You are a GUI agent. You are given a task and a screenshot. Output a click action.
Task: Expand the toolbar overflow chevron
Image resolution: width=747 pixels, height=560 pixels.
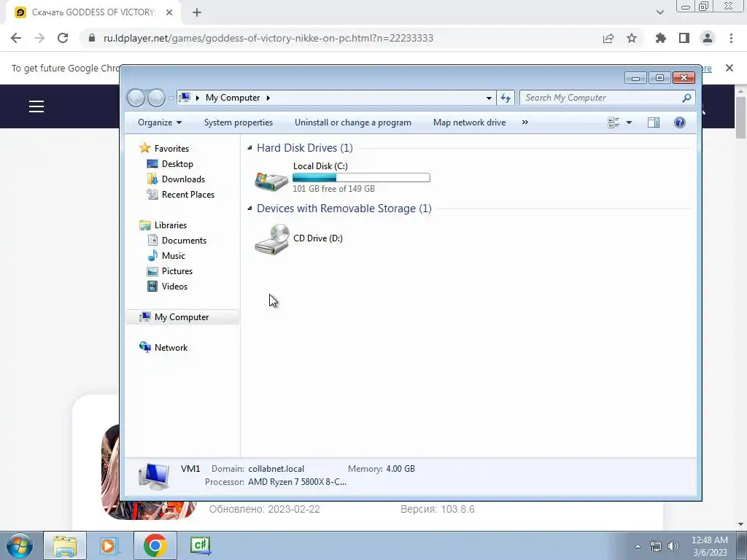pos(525,122)
